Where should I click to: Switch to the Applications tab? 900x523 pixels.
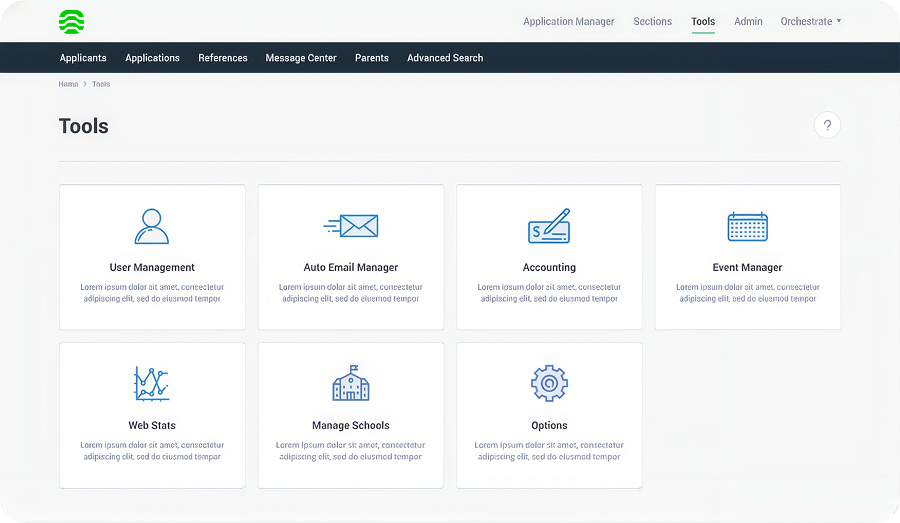152,57
